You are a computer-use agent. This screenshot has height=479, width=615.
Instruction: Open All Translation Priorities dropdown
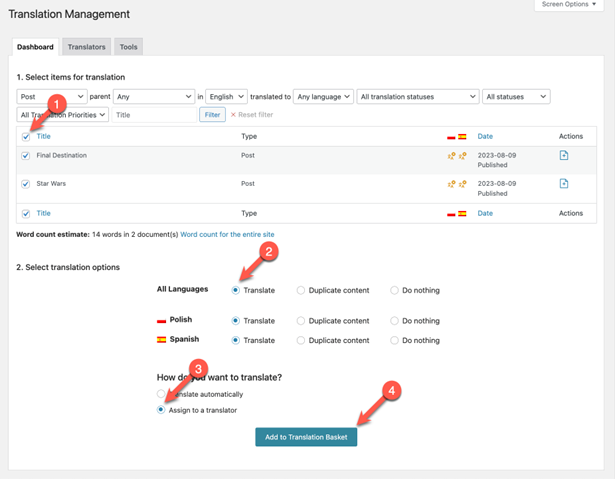pos(63,115)
